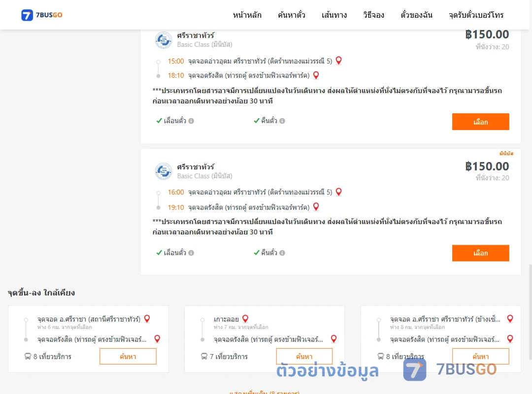
Task: Open the ค้นหาตั๋ว menu item
Action: point(292,15)
